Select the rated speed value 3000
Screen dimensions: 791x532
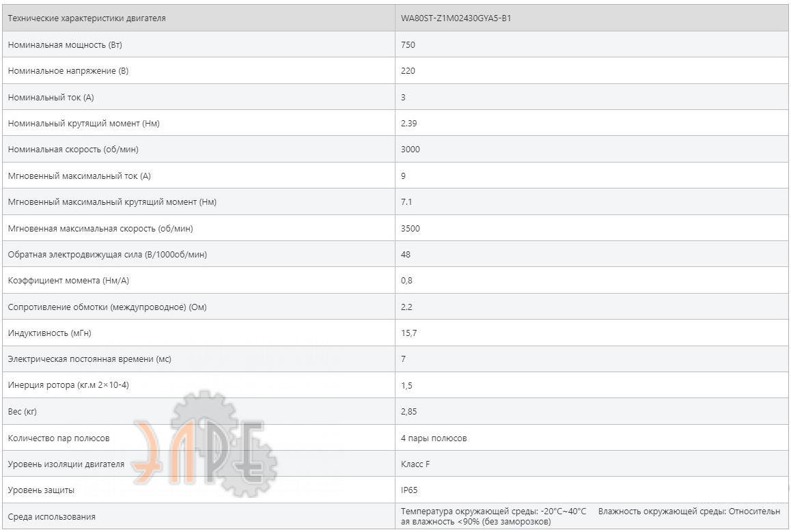(410, 150)
